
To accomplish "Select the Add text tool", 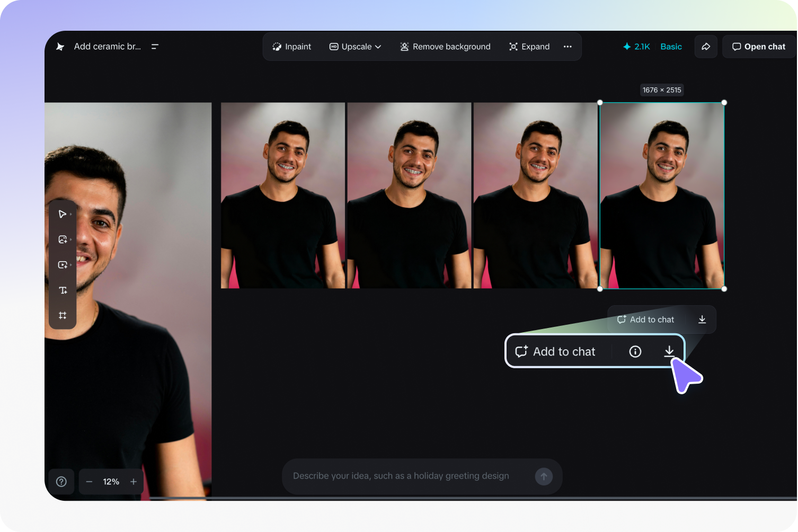I will (63, 290).
